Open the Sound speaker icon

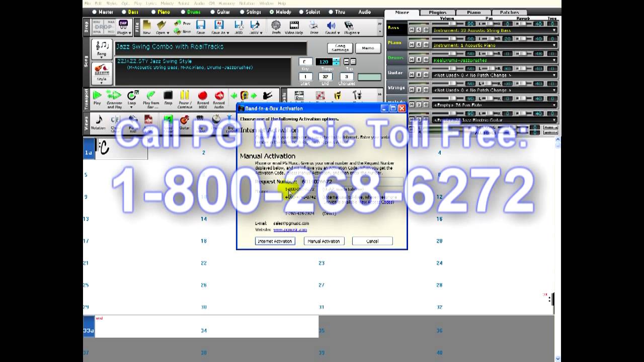coord(332,27)
